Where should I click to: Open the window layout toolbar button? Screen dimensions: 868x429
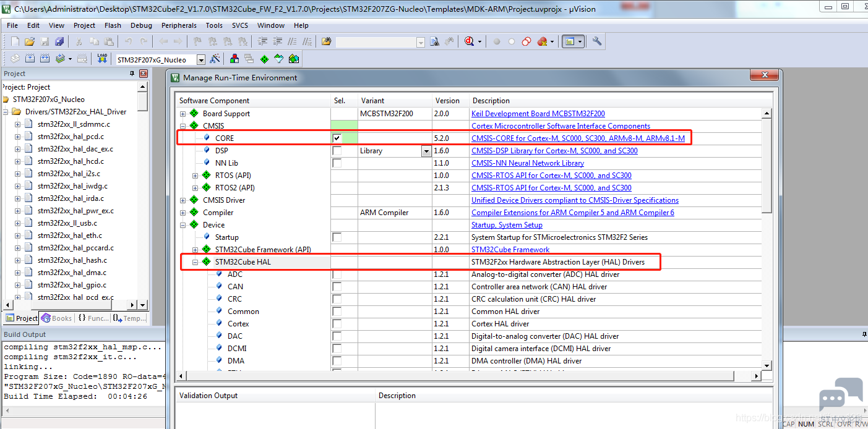[x=572, y=41]
